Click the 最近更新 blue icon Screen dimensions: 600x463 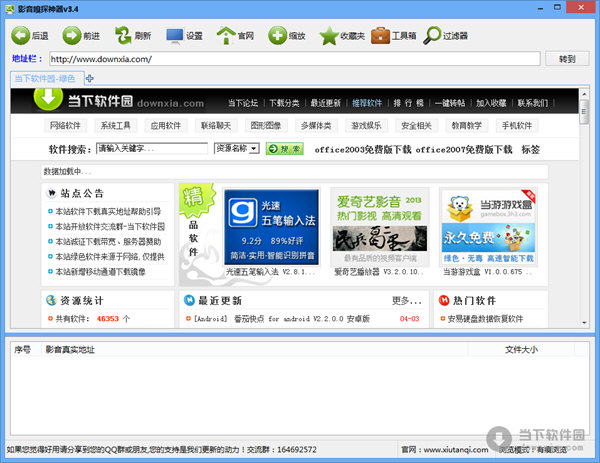[189, 300]
